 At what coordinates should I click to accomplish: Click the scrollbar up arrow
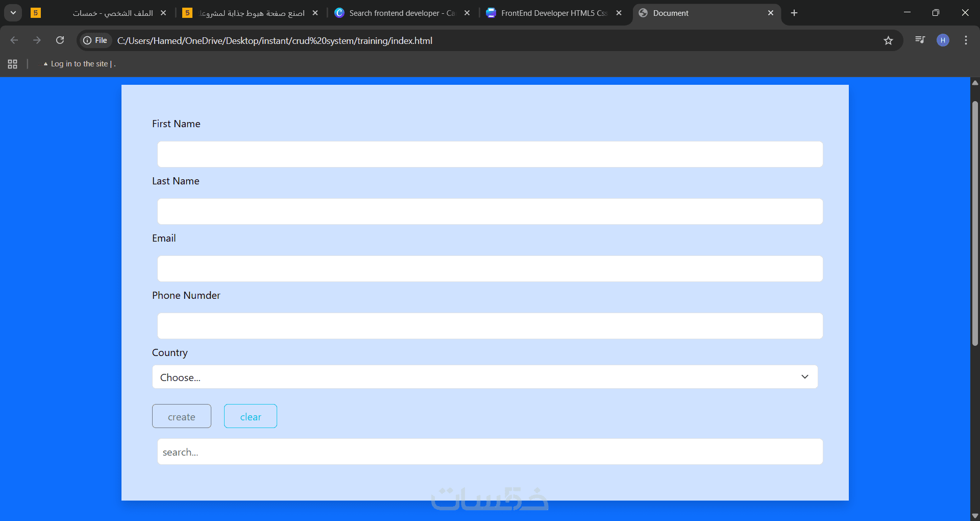pyautogui.click(x=975, y=83)
